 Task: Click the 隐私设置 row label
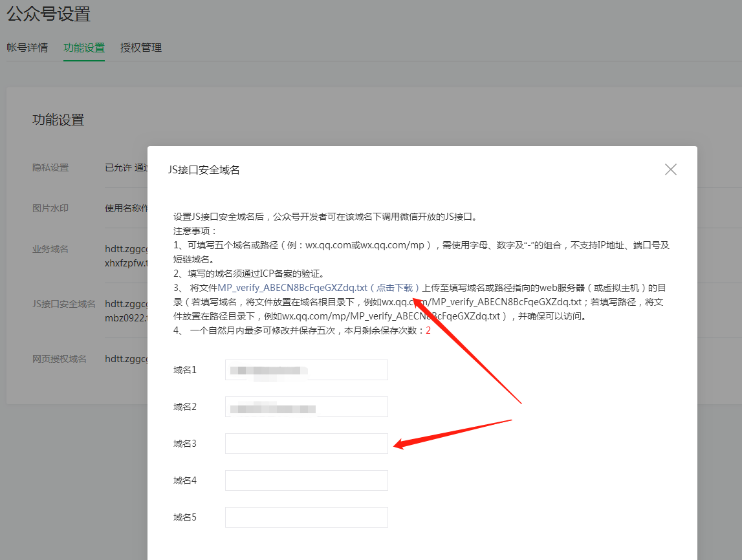(50, 167)
